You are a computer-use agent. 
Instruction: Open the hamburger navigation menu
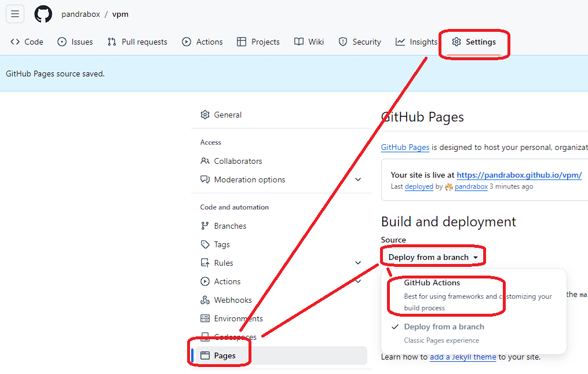click(x=15, y=14)
